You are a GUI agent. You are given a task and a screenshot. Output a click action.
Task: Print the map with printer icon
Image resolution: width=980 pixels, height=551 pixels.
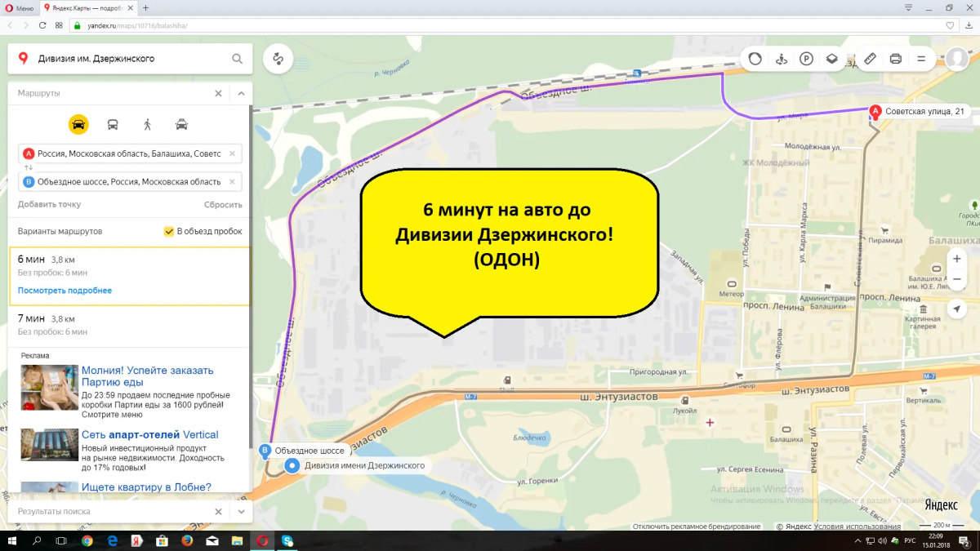895,59
